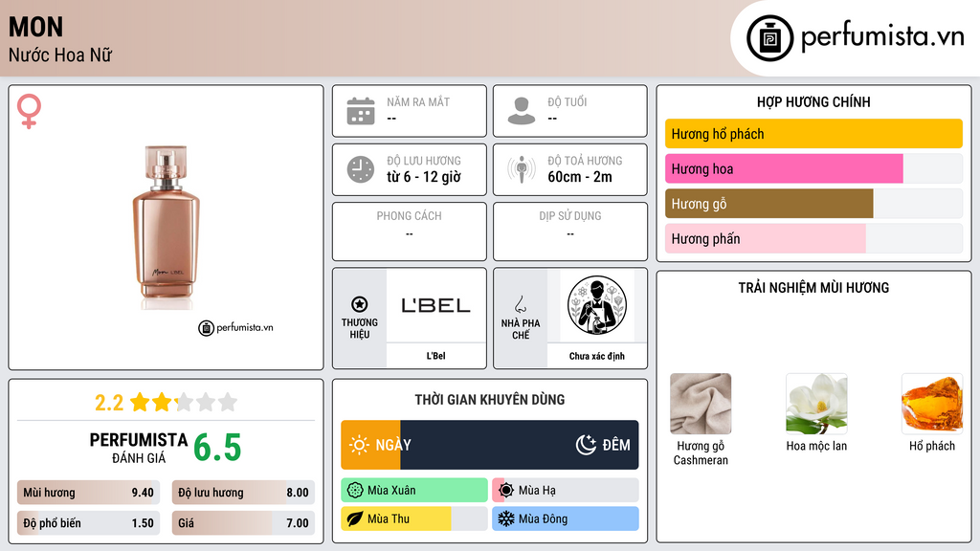
Task: Click the moon icon next to Đêm
Action: coord(586,445)
